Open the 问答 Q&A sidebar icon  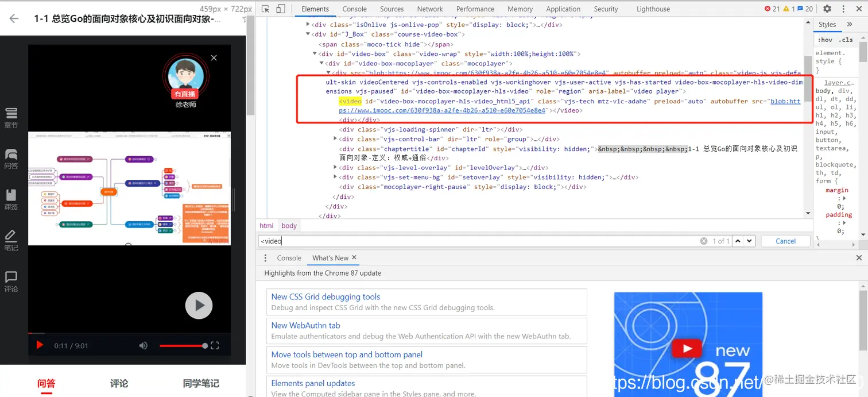coord(11,159)
